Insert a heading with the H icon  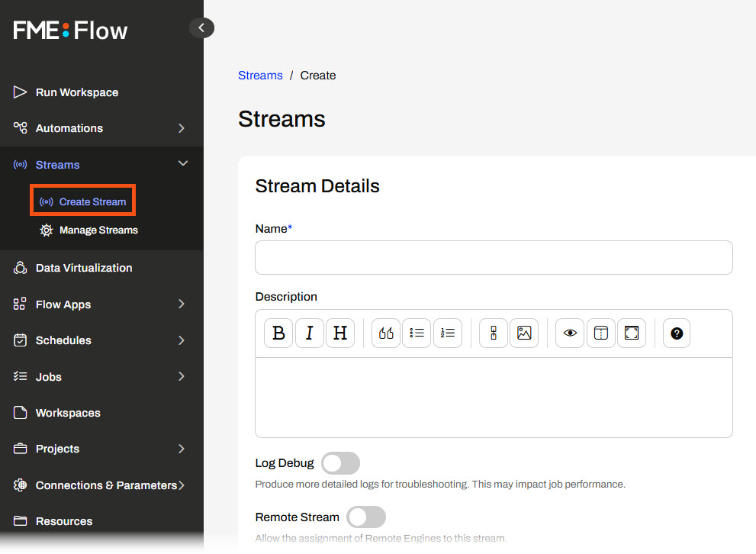pyautogui.click(x=340, y=333)
